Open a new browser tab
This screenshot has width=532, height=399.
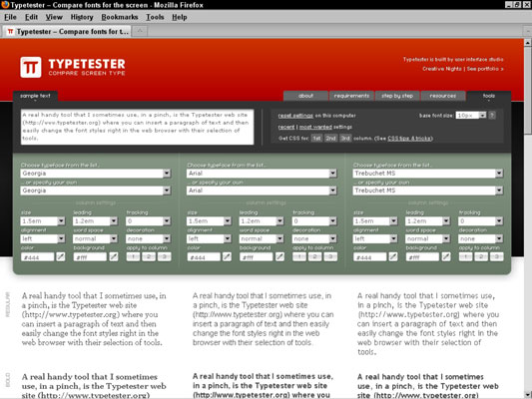[140, 31]
